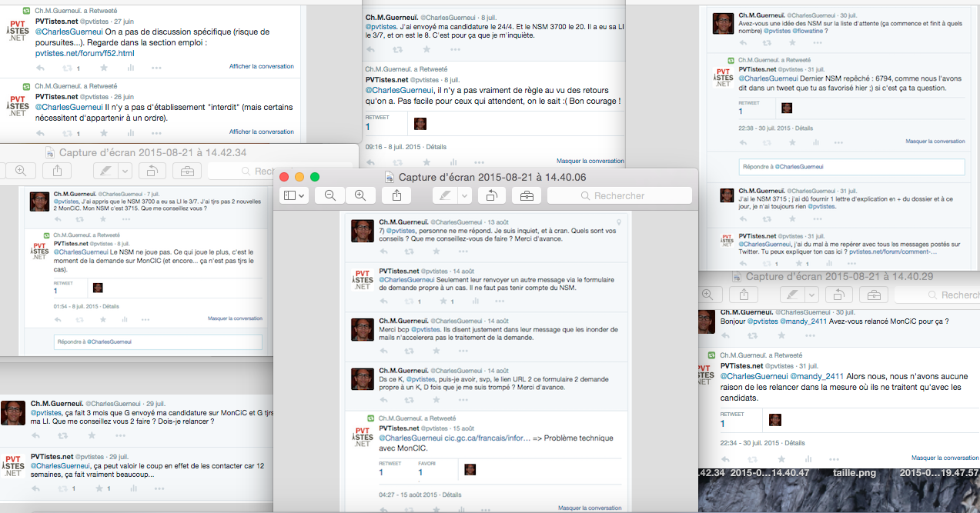The height and width of the screenshot is (513, 980).
Task: Click Masquer la conversation under 15 août tweet
Action: click(590, 508)
